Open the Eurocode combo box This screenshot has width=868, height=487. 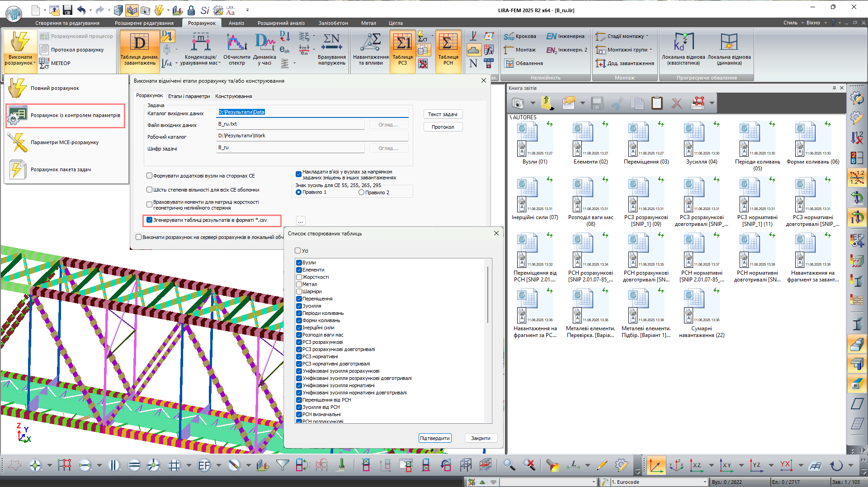click(704, 482)
